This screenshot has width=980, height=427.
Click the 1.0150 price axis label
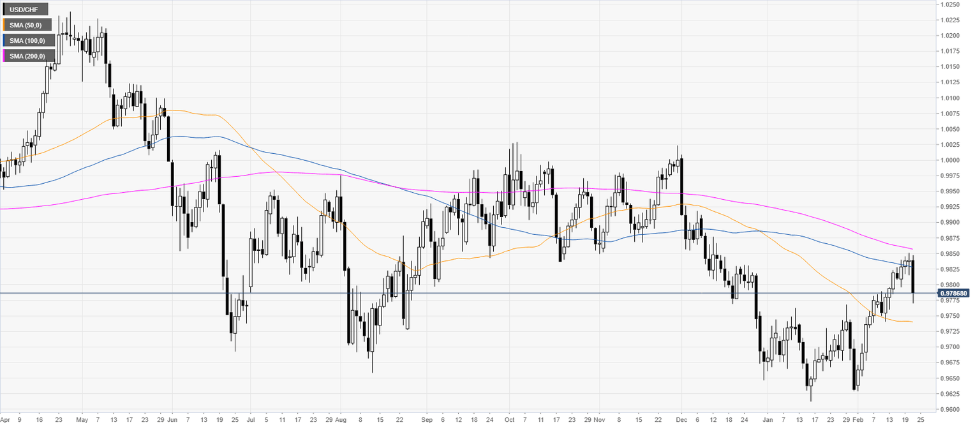pos(949,67)
